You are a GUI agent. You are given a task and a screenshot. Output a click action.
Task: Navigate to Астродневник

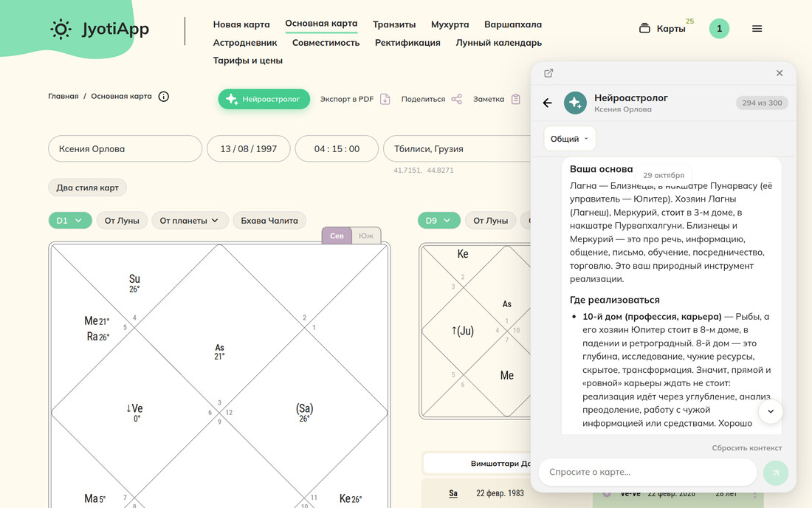245,43
